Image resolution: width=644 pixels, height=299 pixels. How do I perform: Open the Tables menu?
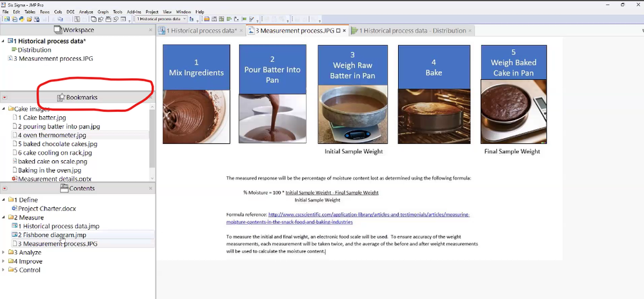pos(30,12)
